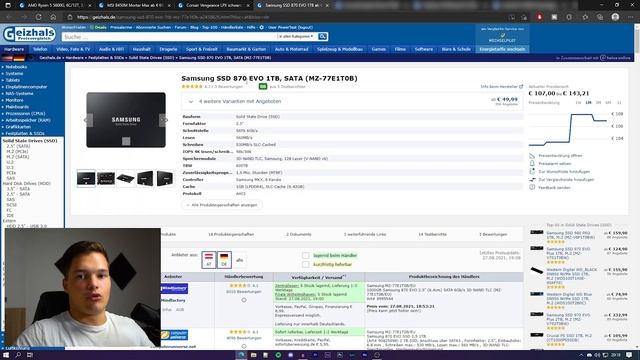Open Spotify in the taskbar

[278, 355]
